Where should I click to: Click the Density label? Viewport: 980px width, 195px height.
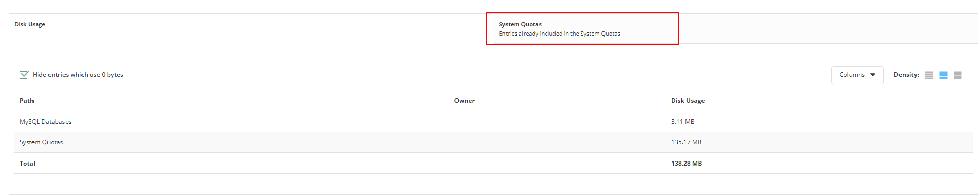click(x=906, y=75)
